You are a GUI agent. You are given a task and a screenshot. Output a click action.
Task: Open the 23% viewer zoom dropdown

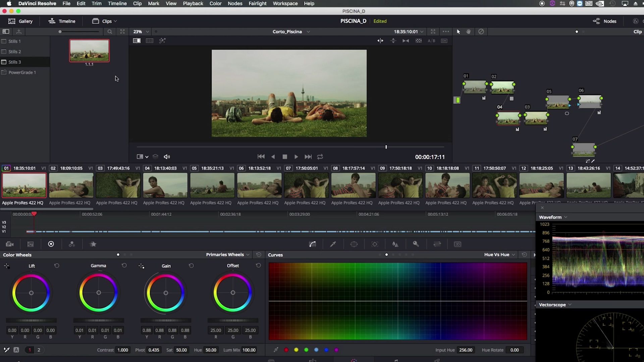pyautogui.click(x=141, y=32)
